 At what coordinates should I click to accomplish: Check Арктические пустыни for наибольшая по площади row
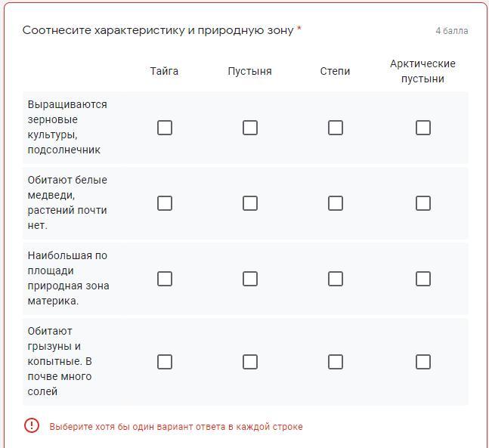(423, 279)
